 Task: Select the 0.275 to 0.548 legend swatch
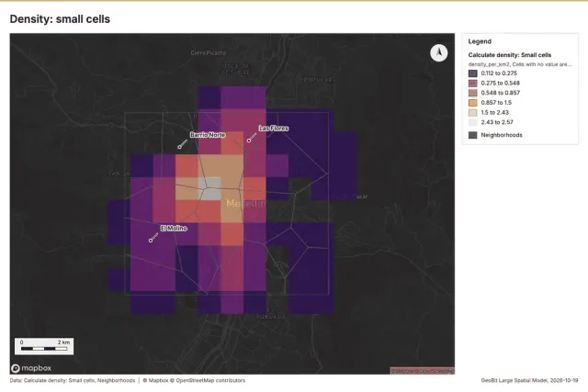[x=473, y=84]
